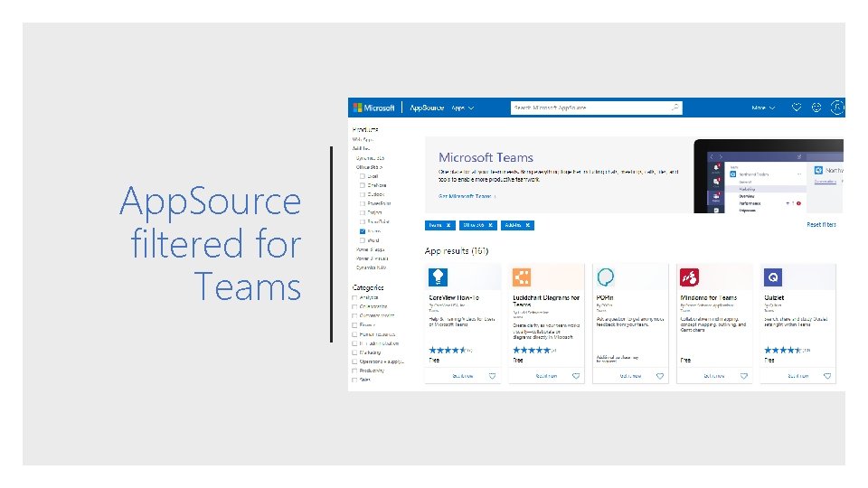The height and width of the screenshot is (488, 868).
Task: Click the Lucidchart star rating
Action: [x=532, y=350]
